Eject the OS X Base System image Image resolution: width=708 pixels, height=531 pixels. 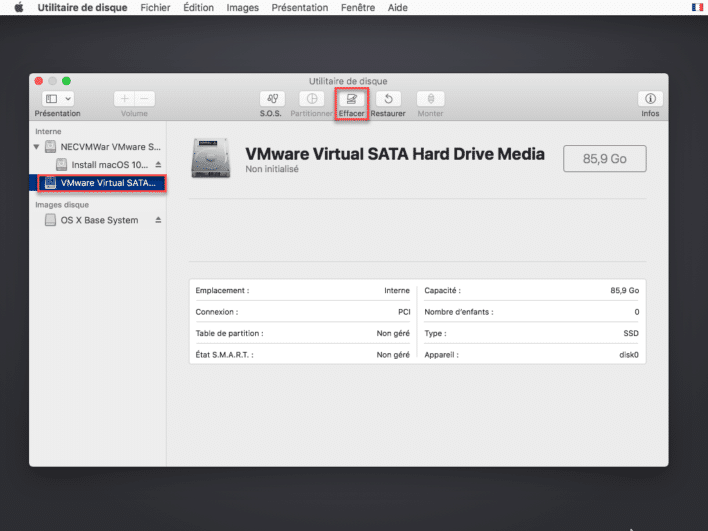(x=158, y=220)
